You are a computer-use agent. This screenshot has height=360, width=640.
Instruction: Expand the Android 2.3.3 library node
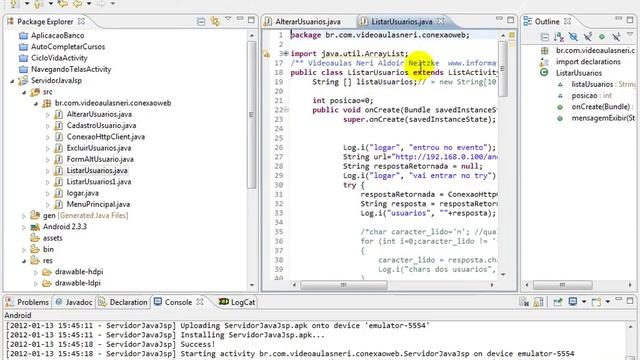tap(24, 227)
